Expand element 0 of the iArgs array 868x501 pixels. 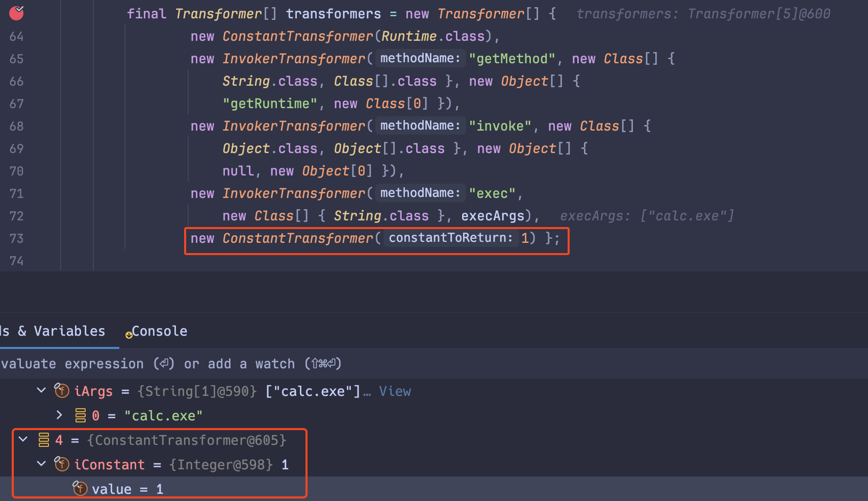point(59,415)
